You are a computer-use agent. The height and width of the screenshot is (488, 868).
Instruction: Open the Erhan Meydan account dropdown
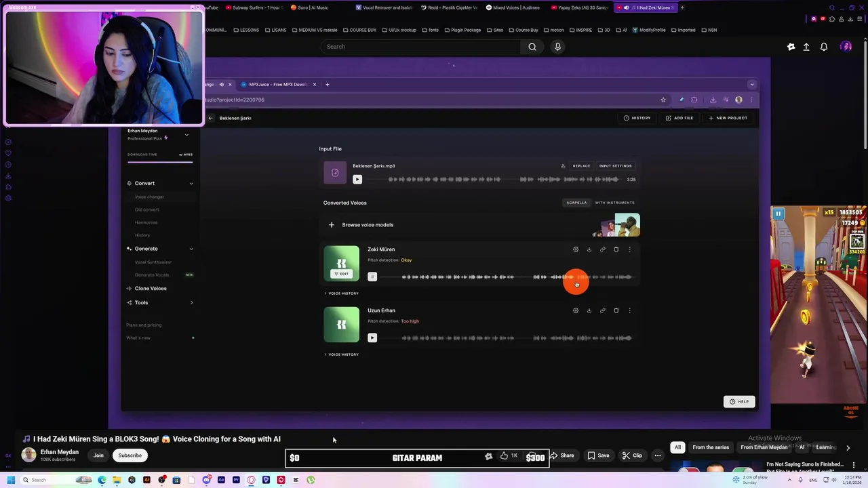(x=186, y=135)
